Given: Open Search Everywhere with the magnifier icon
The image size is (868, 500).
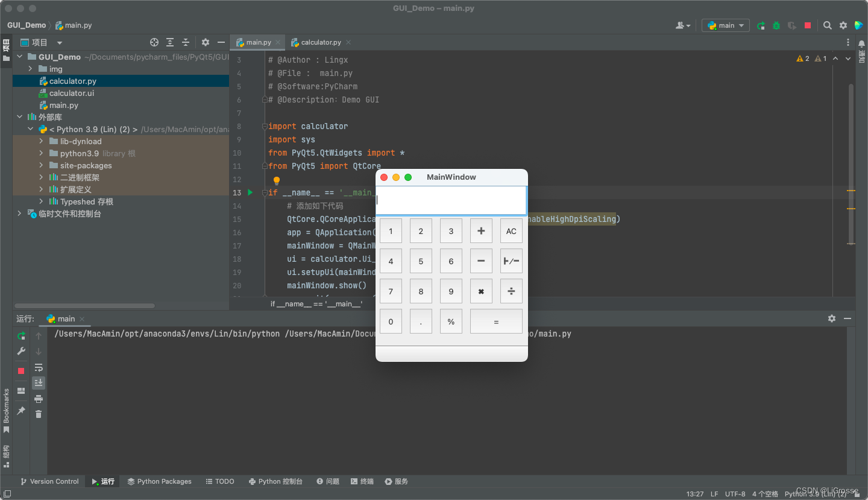Looking at the screenshot, I should [x=827, y=25].
